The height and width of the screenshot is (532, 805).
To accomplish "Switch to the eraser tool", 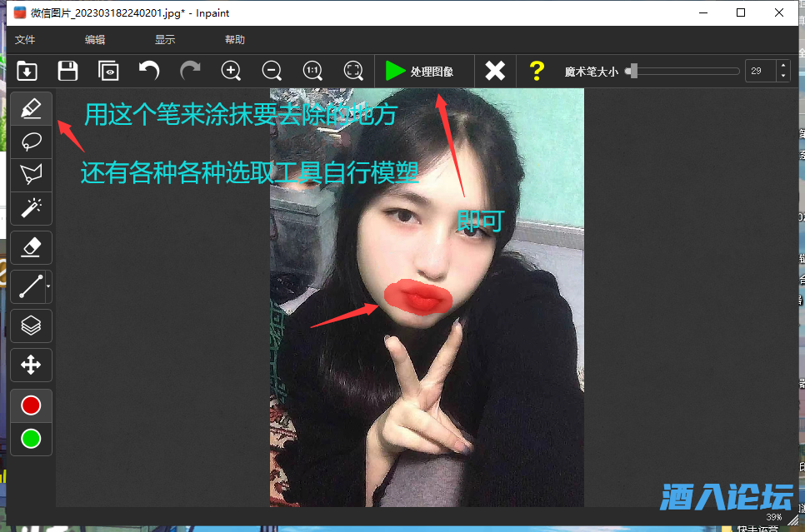I will click(x=31, y=247).
